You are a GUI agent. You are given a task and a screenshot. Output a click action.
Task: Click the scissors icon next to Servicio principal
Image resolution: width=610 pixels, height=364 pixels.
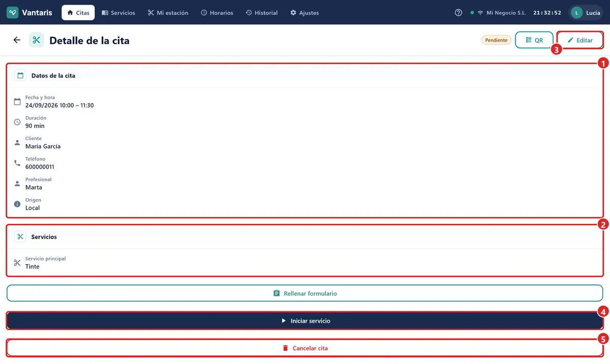[x=17, y=262]
